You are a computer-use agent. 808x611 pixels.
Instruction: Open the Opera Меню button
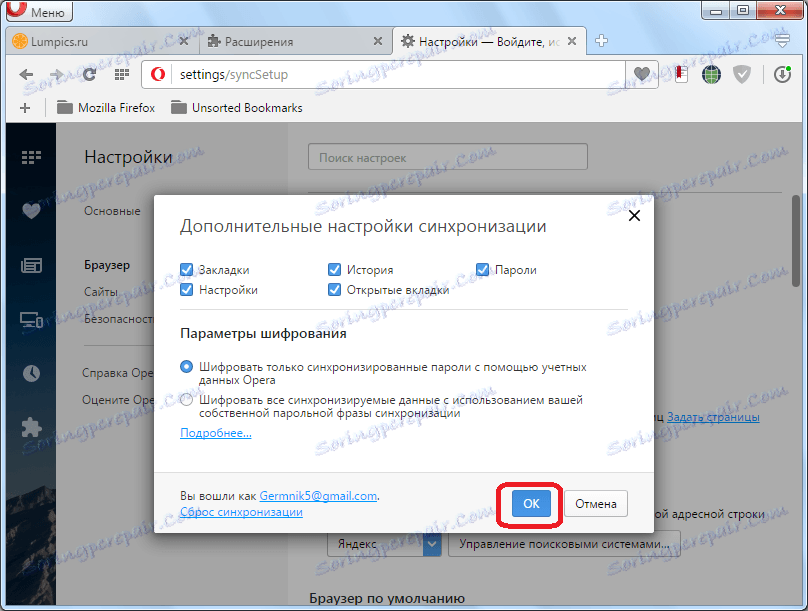coord(39,11)
